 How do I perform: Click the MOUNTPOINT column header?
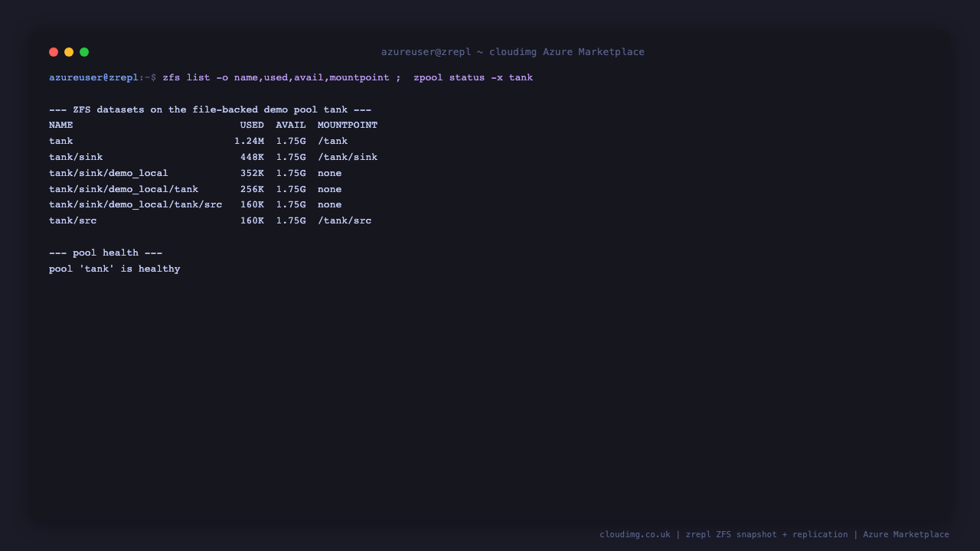348,126
